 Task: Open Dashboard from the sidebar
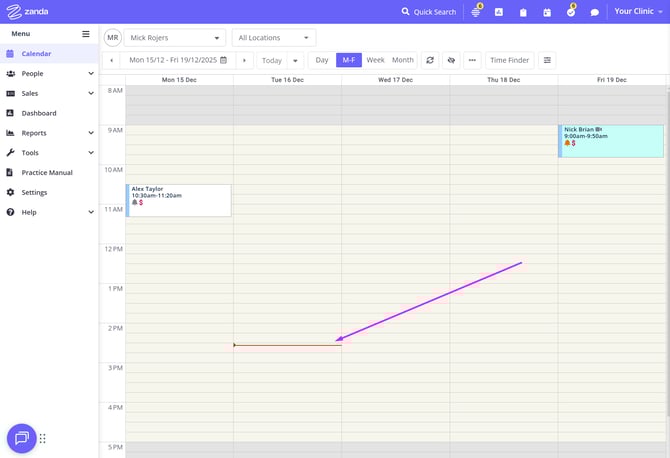point(39,113)
